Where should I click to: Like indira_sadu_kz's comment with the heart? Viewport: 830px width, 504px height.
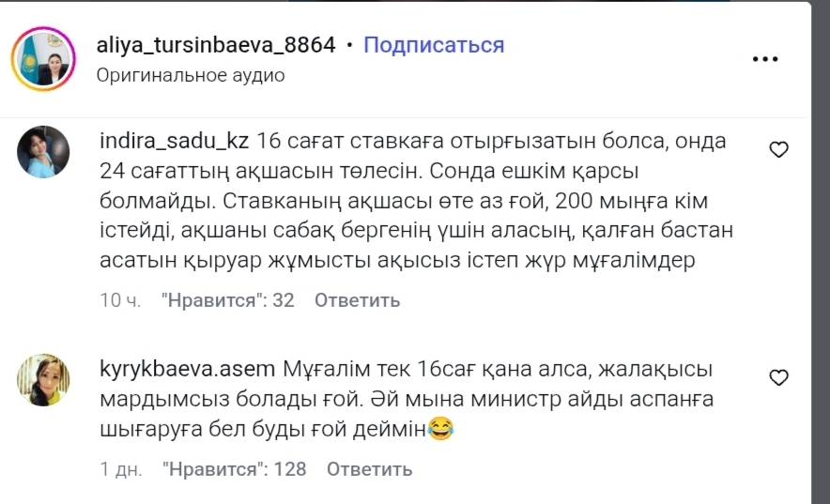[x=778, y=149]
